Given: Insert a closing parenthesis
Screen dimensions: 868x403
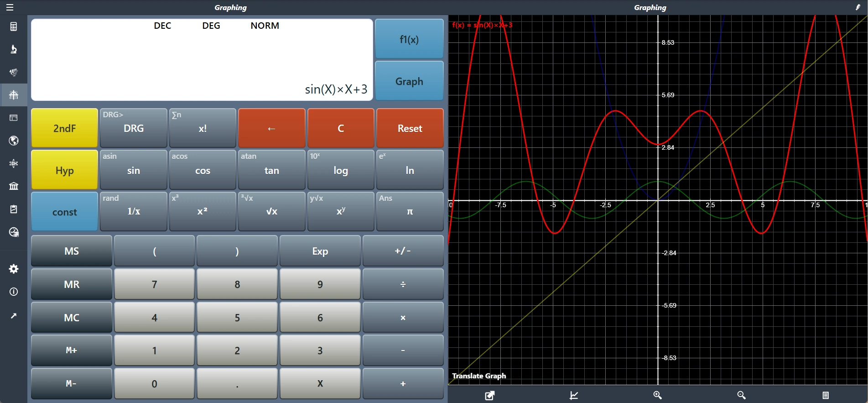Looking at the screenshot, I should [237, 251].
